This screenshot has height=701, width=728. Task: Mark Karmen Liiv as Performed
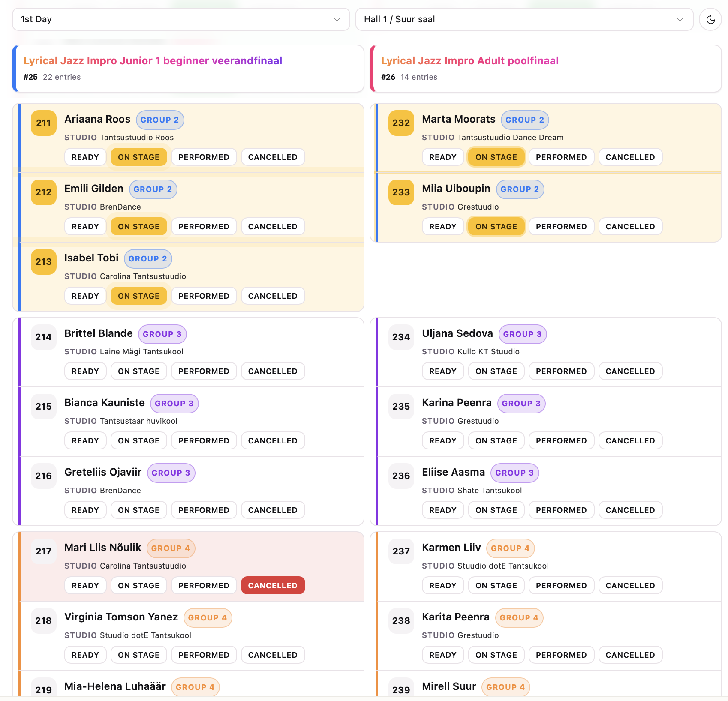[561, 586]
